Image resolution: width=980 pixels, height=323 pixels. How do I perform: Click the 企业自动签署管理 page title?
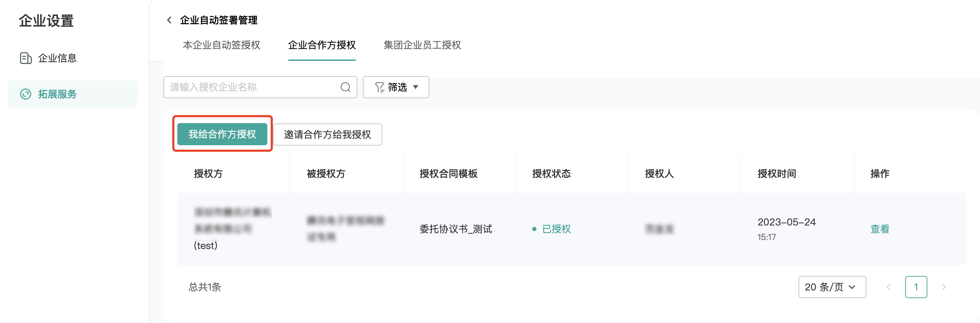click(219, 20)
